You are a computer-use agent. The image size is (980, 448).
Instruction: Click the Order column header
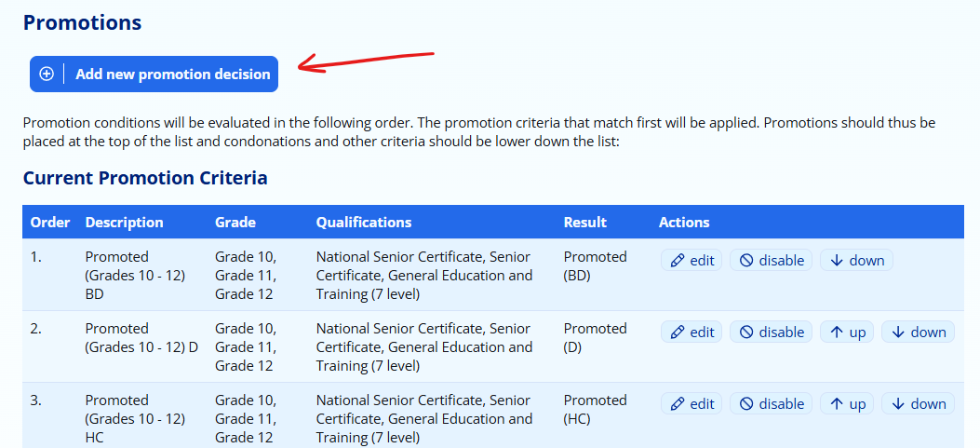(50, 223)
